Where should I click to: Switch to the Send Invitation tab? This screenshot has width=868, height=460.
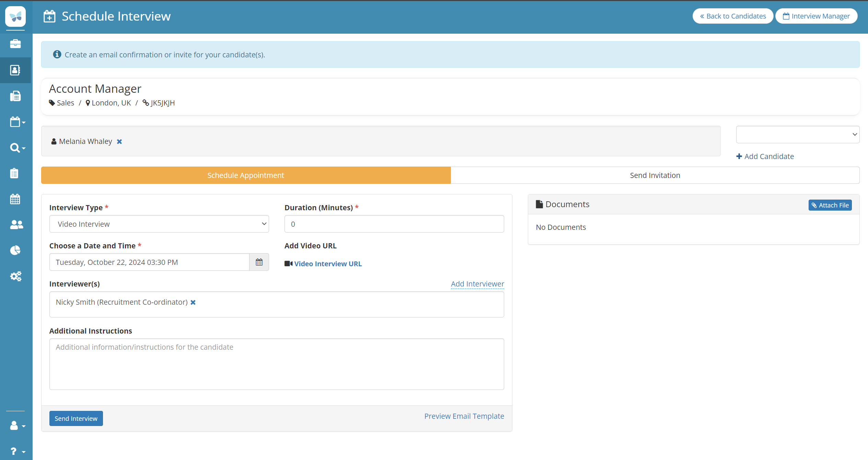655,175
